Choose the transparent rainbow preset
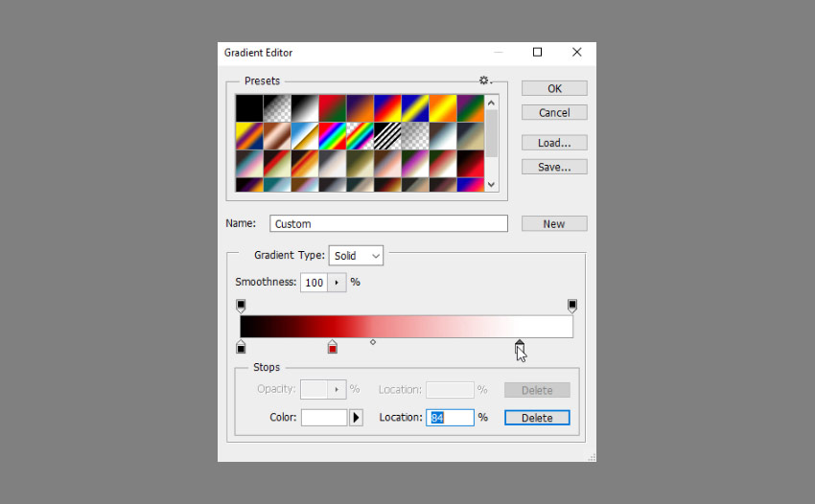This screenshot has height=504, width=815. [360, 136]
